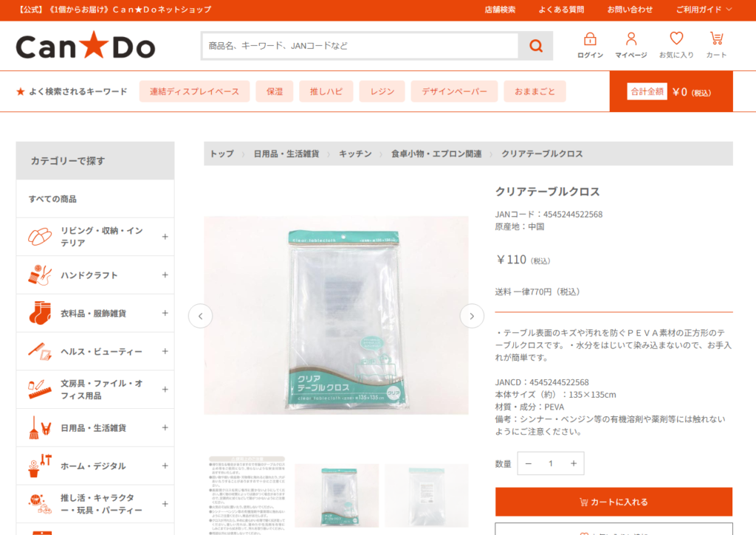The image size is (756, 535).
Task: Click the orange search magnifier button
Action: (536, 46)
